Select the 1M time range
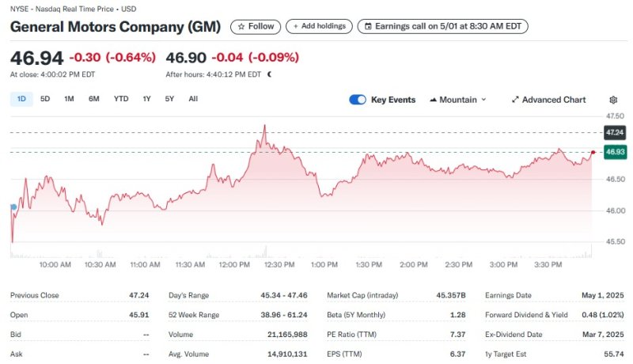633x364 pixels. click(70, 99)
